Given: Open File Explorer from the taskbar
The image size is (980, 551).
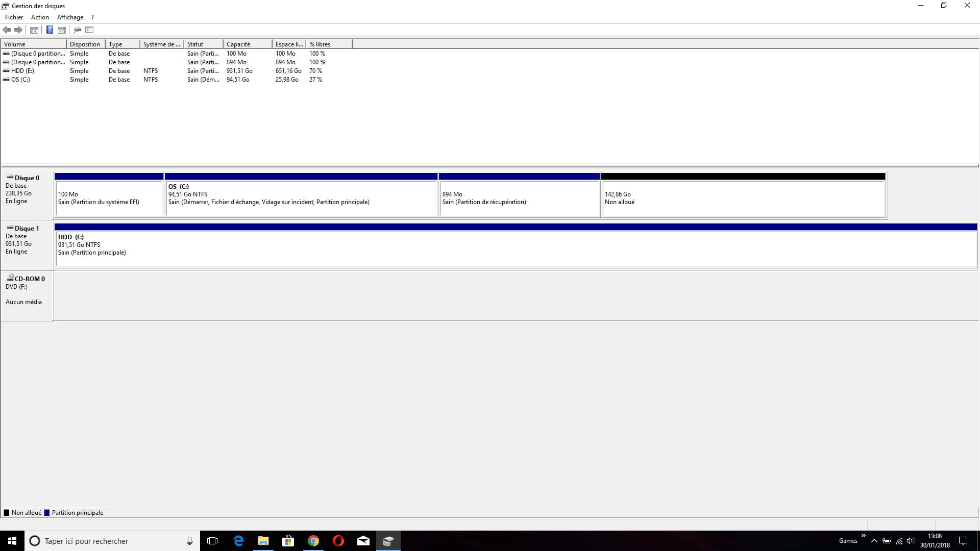Looking at the screenshot, I should tap(263, 541).
